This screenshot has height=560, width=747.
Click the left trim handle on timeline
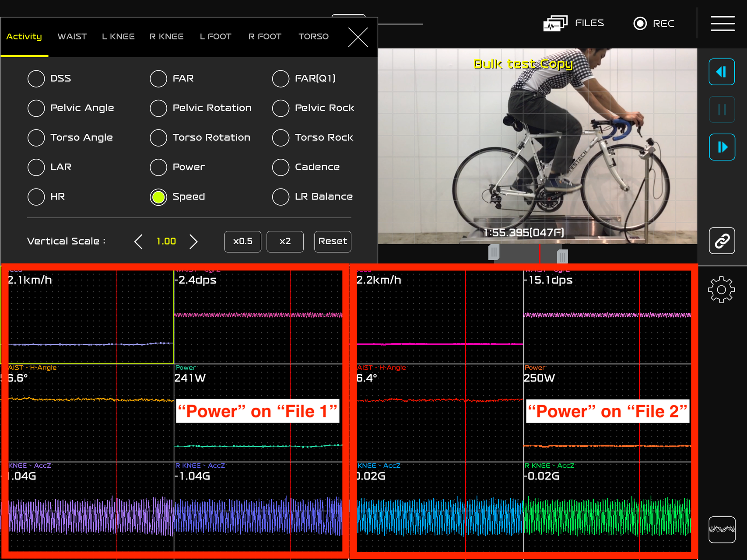(494, 252)
